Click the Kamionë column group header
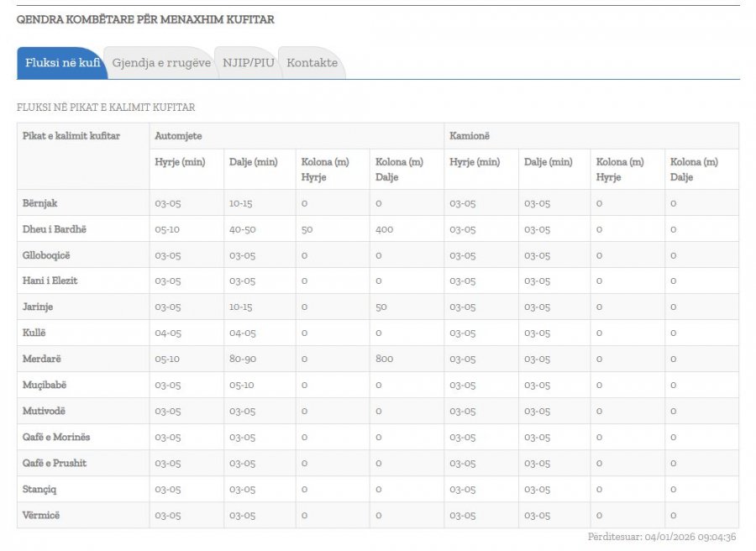The image size is (756, 551). point(468,135)
